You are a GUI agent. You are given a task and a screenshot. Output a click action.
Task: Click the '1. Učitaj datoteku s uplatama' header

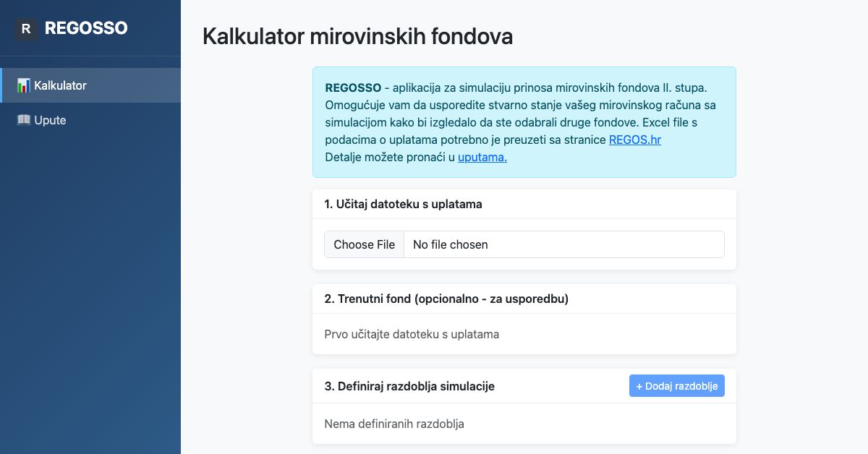[404, 204]
